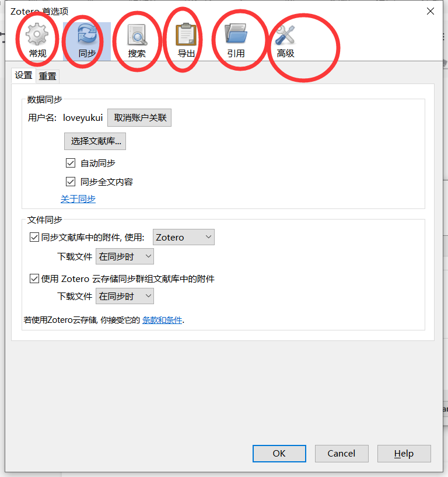This screenshot has height=477, width=448.
Task: Open the 高级 (Advanced) tools pane
Action: (x=285, y=41)
